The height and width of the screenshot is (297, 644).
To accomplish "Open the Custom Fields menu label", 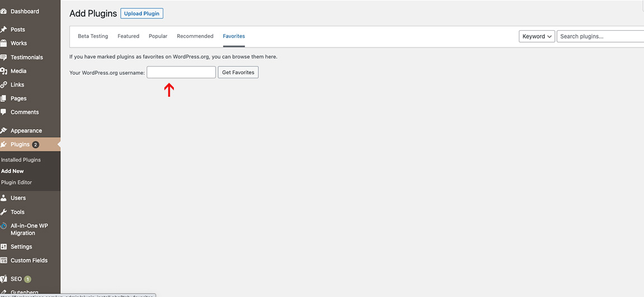I will point(29,261).
